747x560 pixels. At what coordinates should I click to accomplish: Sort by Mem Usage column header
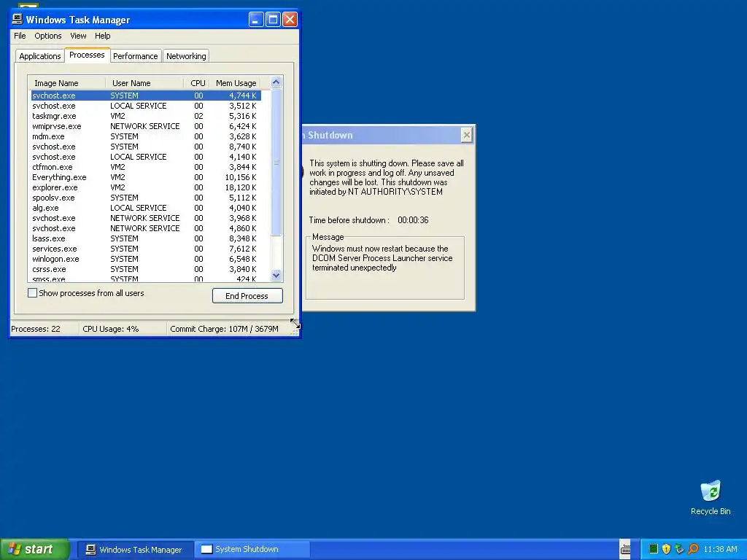pos(236,83)
